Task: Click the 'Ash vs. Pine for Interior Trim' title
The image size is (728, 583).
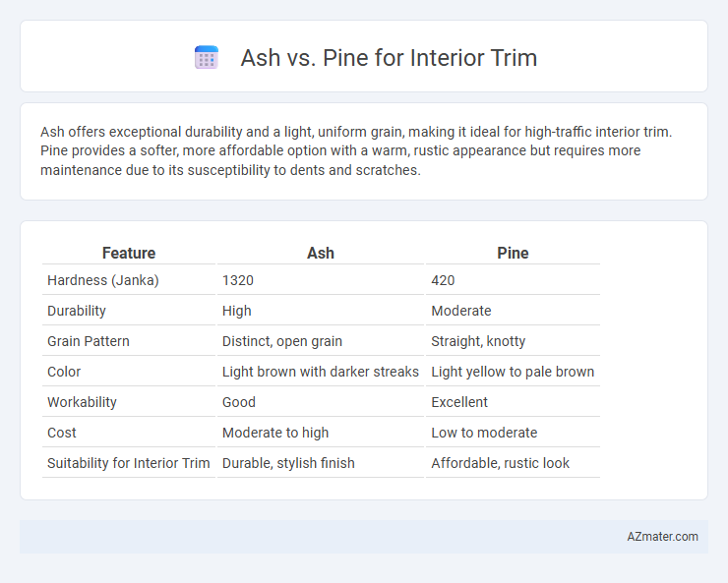Action: (x=389, y=58)
